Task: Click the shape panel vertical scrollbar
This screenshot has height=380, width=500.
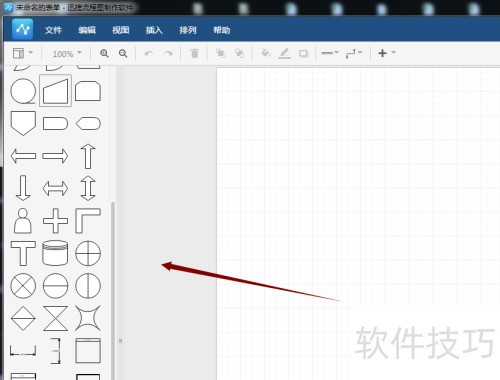Action: 113,291
